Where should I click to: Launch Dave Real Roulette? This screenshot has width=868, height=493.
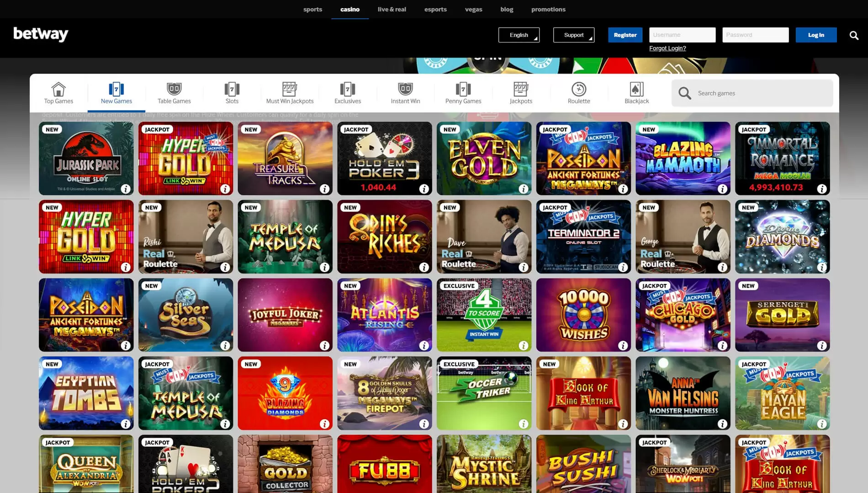pos(484,236)
